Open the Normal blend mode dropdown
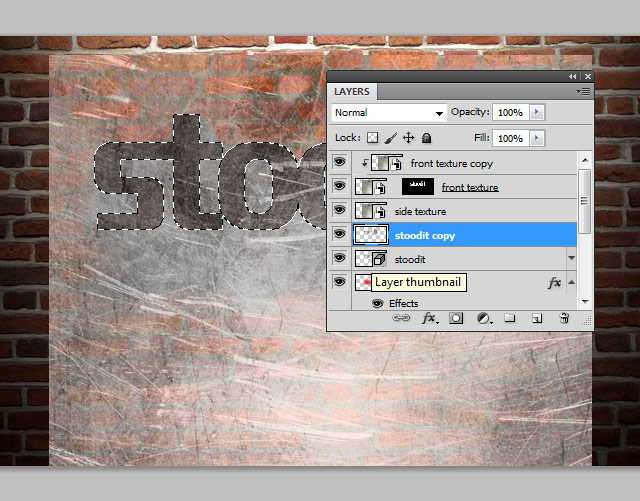Screen dimensions: 640x501 tap(389, 113)
